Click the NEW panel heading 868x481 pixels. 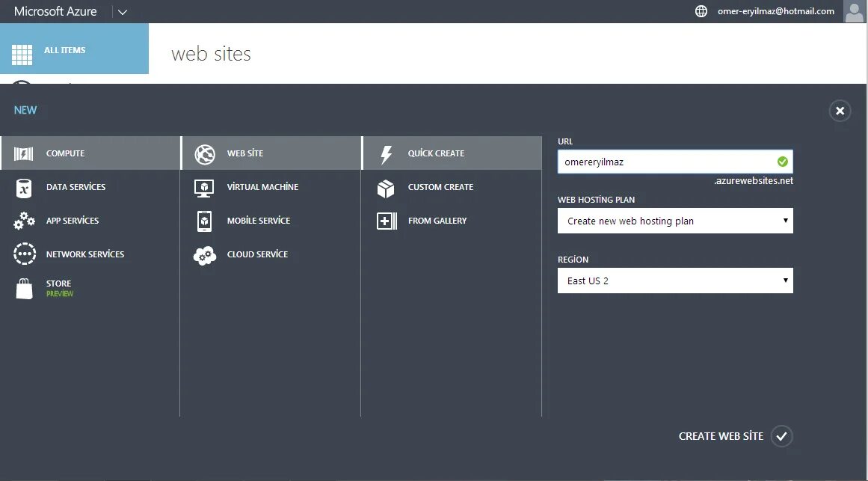[25, 110]
